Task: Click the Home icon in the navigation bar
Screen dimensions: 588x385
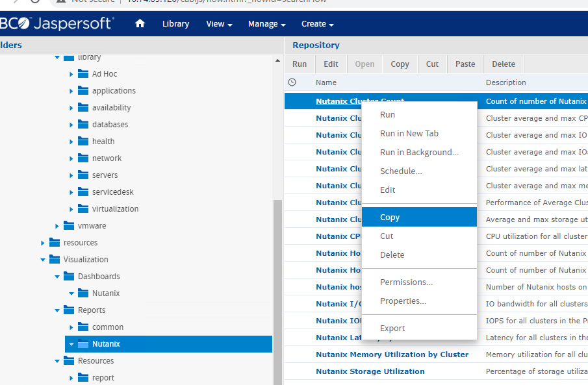Action: (x=139, y=23)
